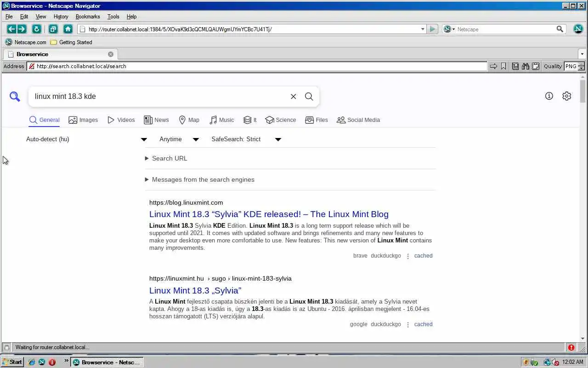Viewport: 588px width, 368px height.
Task: Open search preferences gear icon
Action: point(567,96)
